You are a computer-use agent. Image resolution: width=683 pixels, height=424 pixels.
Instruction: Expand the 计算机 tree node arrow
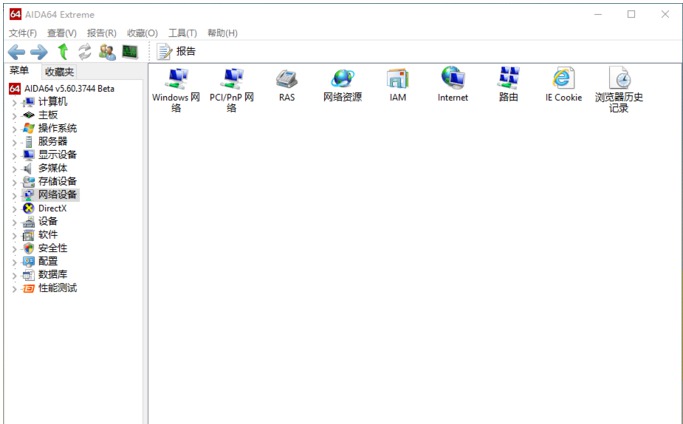(14, 103)
